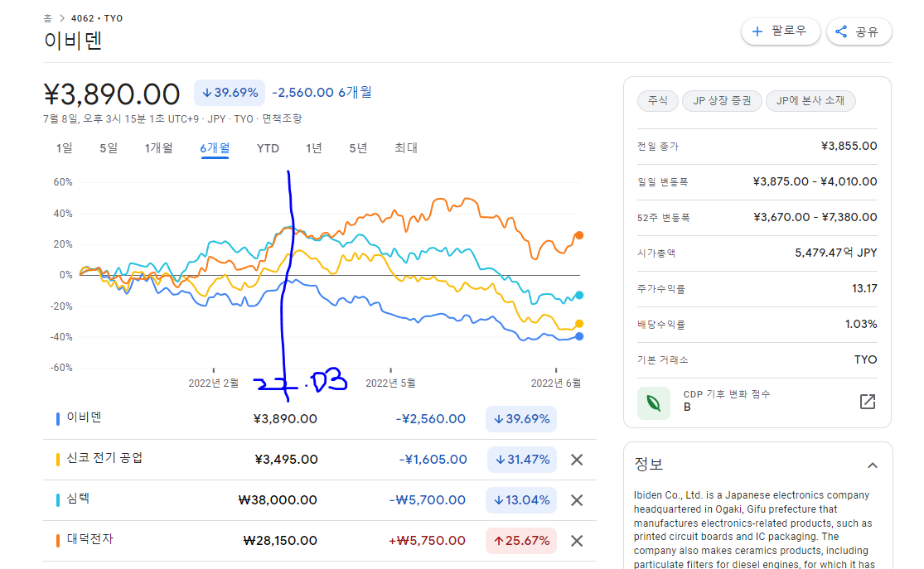Image resolution: width=924 pixels, height=569 pixels.
Task: Click the CDP 기후 변화 점수 label
Action: (x=727, y=394)
